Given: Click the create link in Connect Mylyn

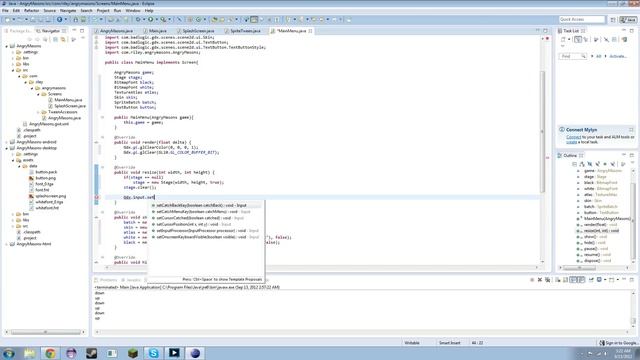Looking at the screenshot, I should (571, 142).
